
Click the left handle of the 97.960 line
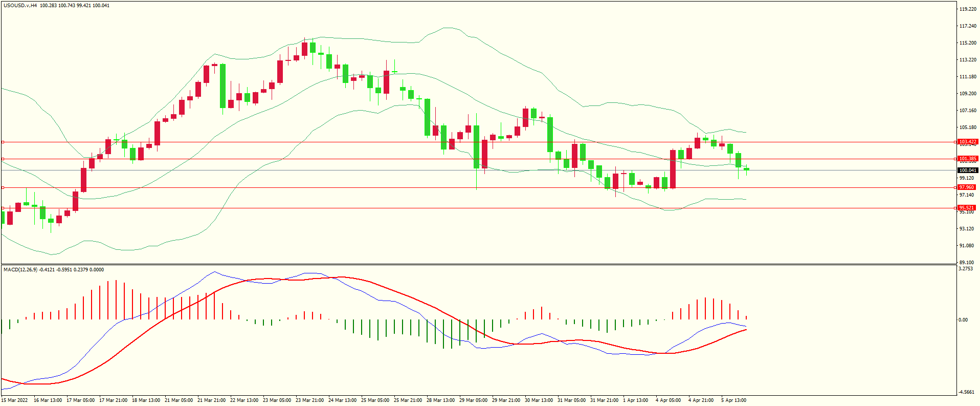(x=3, y=188)
